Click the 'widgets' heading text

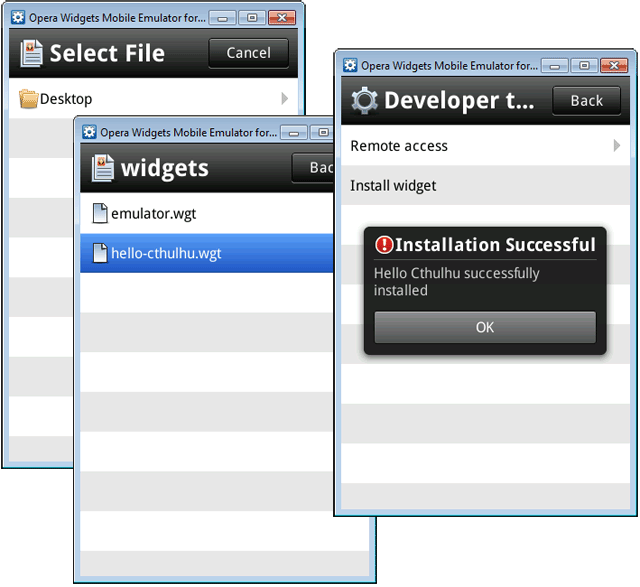coord(164,169)
